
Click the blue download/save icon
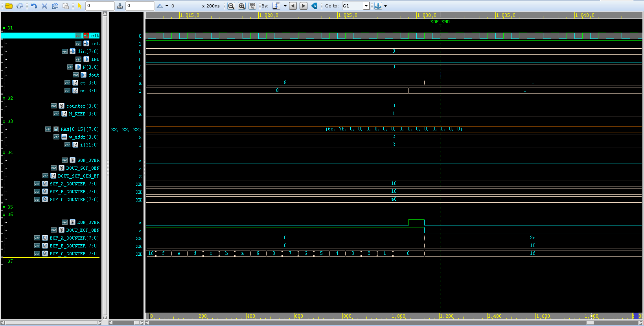click(378, 6)
